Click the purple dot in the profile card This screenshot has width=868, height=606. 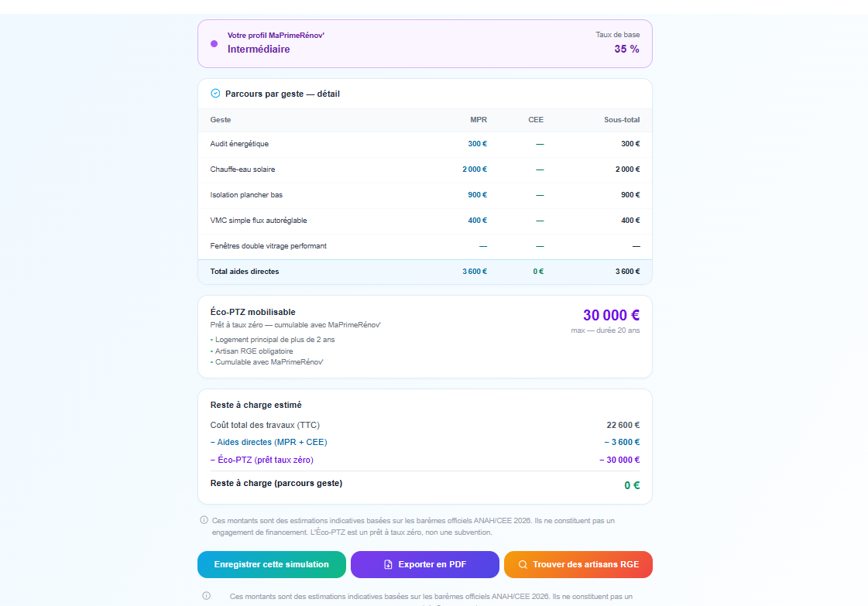click(214, 43)
